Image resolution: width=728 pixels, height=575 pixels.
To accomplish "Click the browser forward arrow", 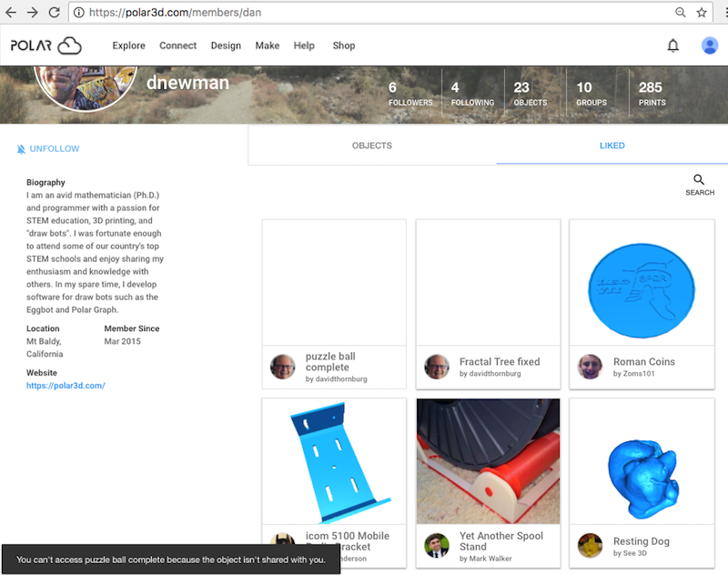I will click(x=33, y=13).
